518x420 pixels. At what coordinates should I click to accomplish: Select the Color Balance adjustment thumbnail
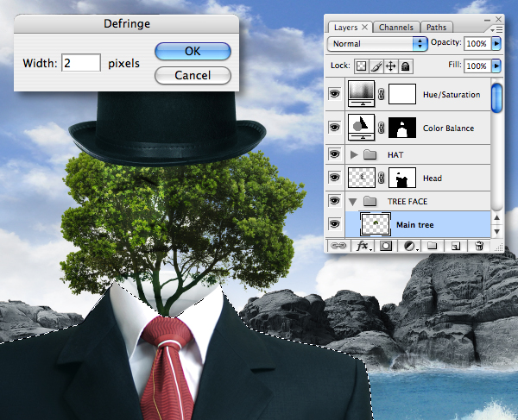(x=361, y=128)
